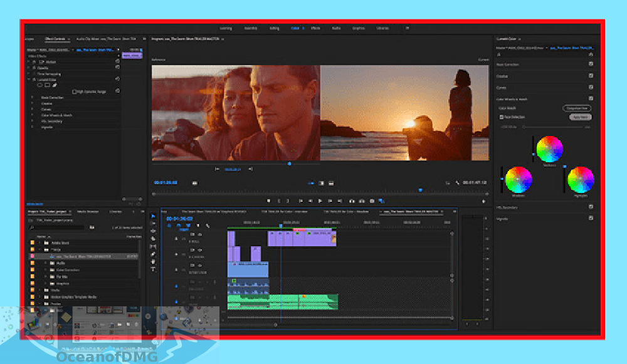Open Timeline Display Settings wrench
Viewport: 627px width, 364px height.
pos(207,226)
